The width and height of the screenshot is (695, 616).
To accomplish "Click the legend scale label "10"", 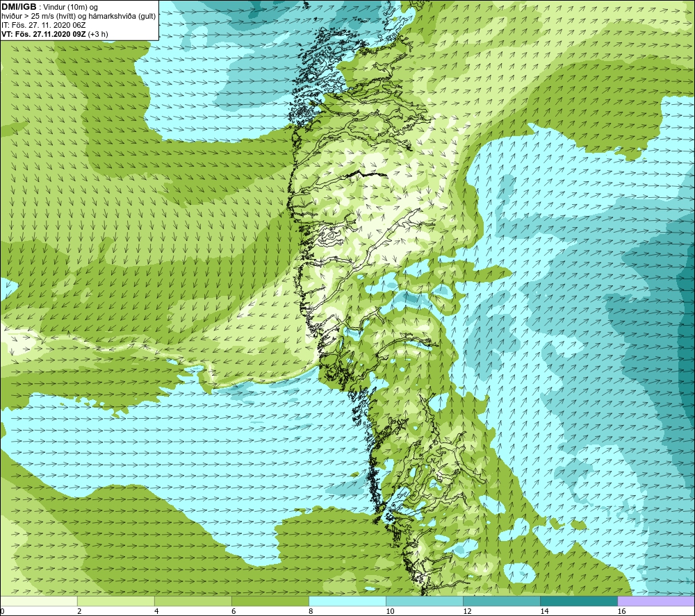I will 390,611.
